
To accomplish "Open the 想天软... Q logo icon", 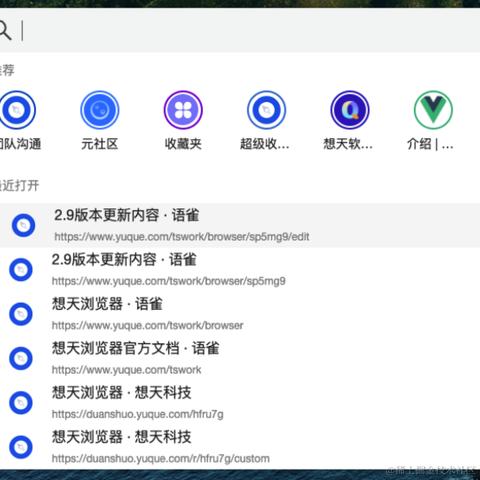I will click(x=350, y=110).
